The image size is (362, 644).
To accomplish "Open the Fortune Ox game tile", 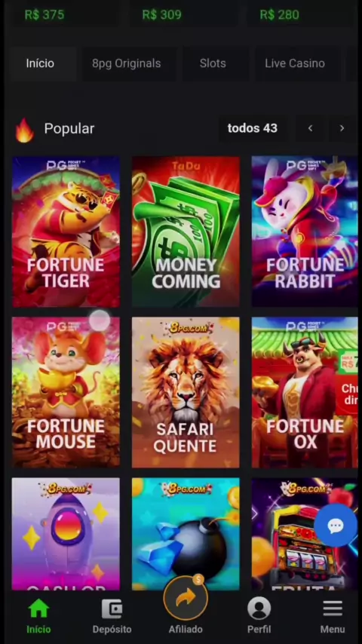I will click(305, 392).
